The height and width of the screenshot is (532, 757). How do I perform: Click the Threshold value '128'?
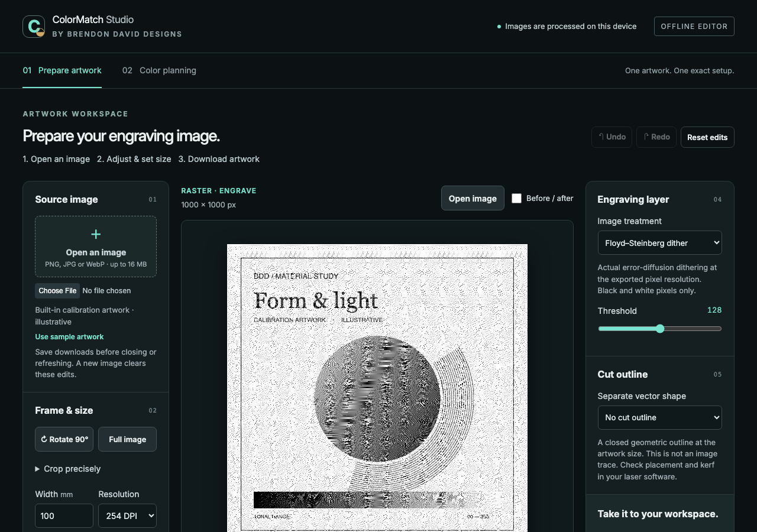[714, 310]
